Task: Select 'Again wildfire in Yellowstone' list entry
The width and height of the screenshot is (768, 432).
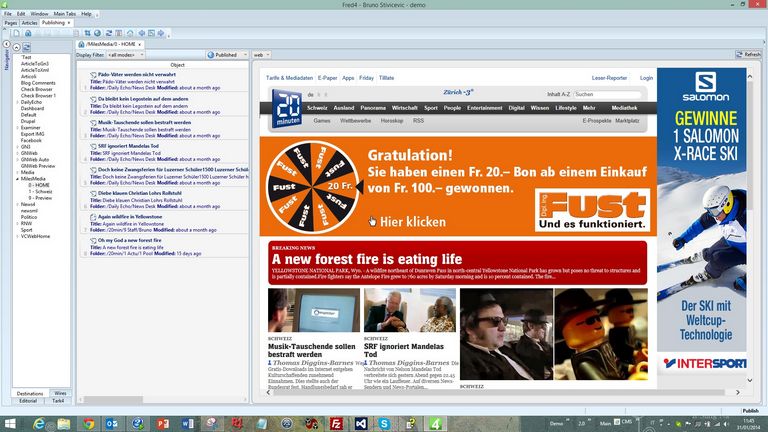Action: click(x=165, y=223)
